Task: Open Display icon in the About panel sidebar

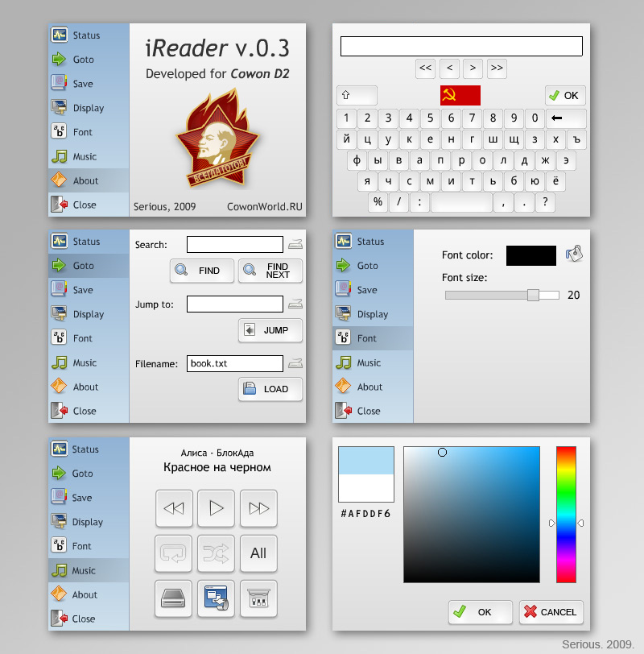Action: [x=60, y=107]
